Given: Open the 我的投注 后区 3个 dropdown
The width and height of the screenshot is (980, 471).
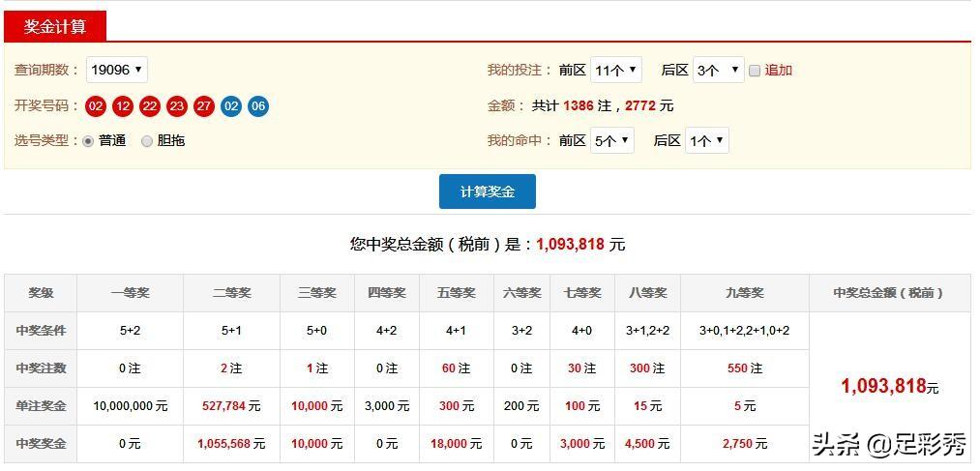Looking at the screenshot, I should [718, 70].
